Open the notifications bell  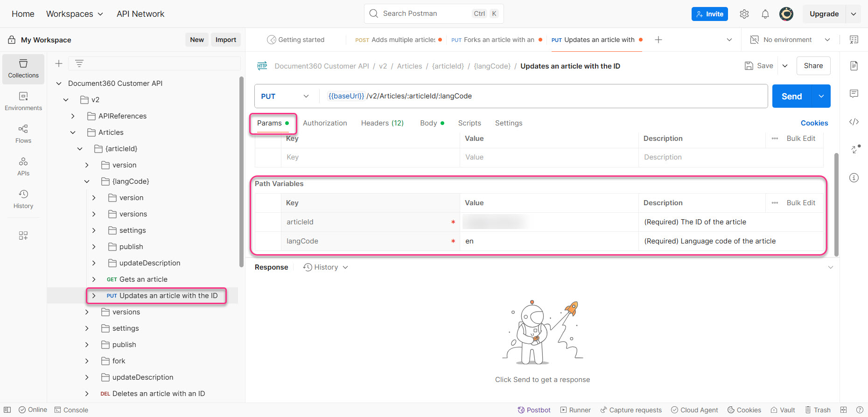pyautogui.click(x=765, y=14)
